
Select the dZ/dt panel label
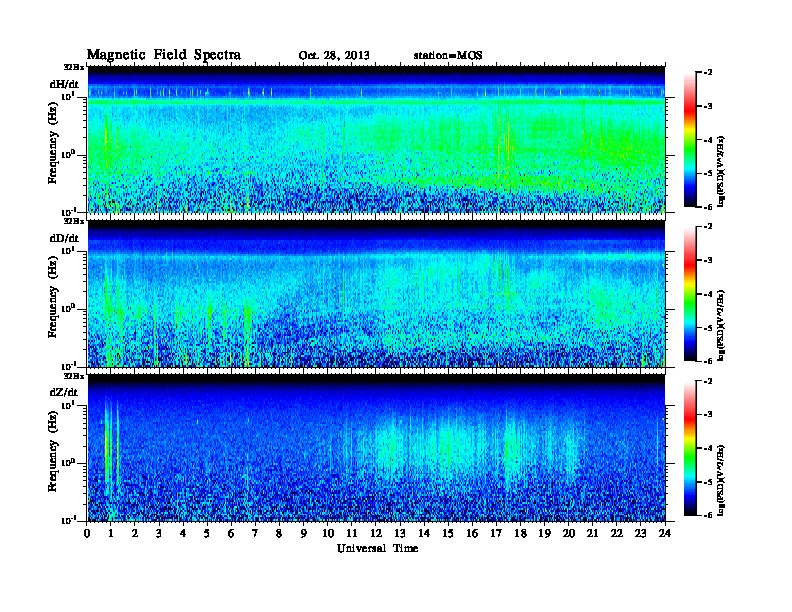pyautogui.click(x=64, y=392)
